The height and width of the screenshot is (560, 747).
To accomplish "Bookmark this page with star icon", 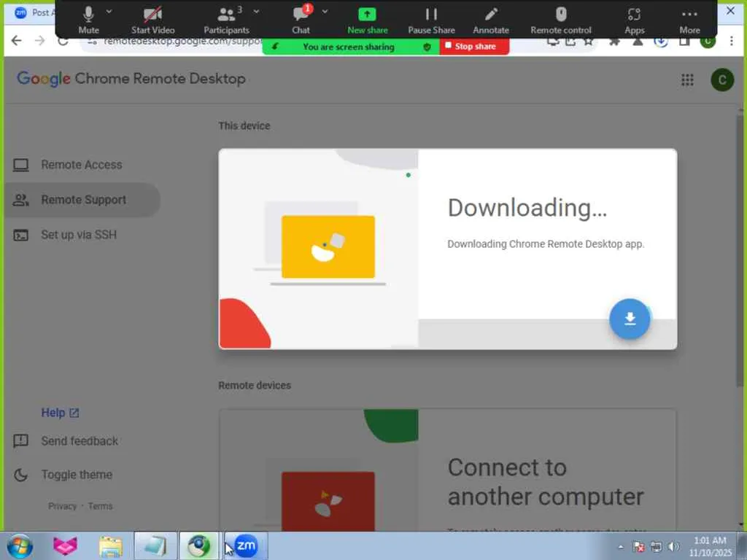I will click(x=589, y=42).
